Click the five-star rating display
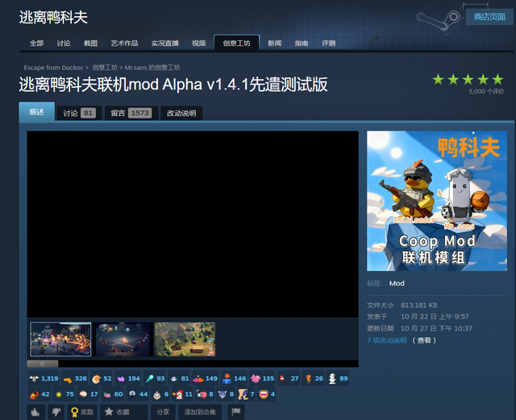Screen dimensions: 516x420 pos(468,79)
